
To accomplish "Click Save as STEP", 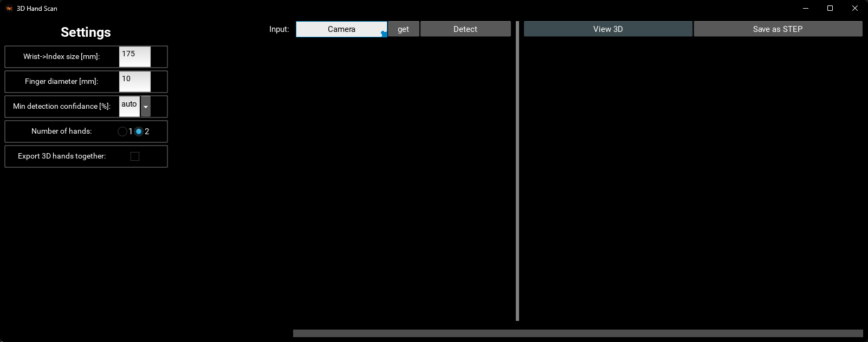I will (778, 29).
